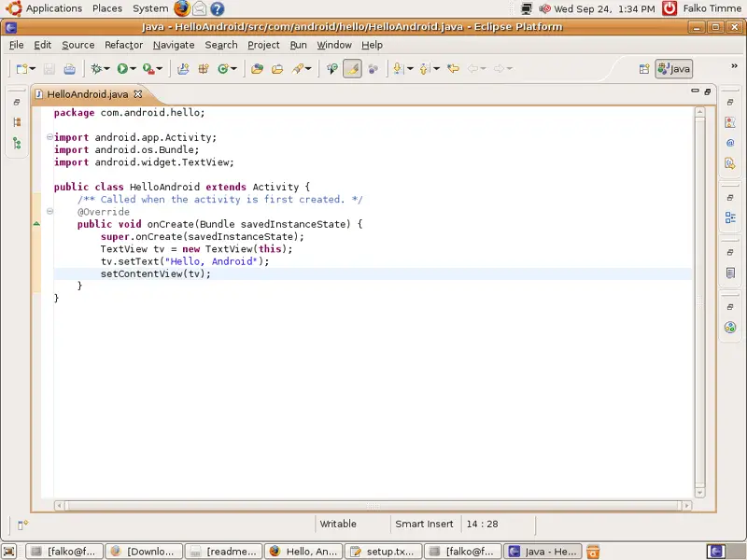Click the Javadoc @ icon in right trim
This screenshot has height=560, width=747.
[x=730, y=143]
